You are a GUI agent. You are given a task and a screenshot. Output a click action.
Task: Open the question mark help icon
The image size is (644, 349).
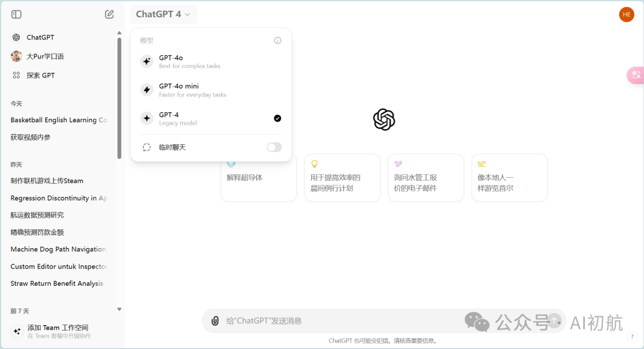(x=632, y=337)
